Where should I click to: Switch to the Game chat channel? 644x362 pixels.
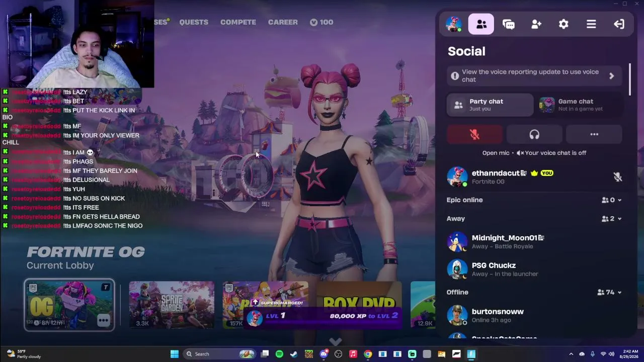pyautogui.click(x=580, y=105)
